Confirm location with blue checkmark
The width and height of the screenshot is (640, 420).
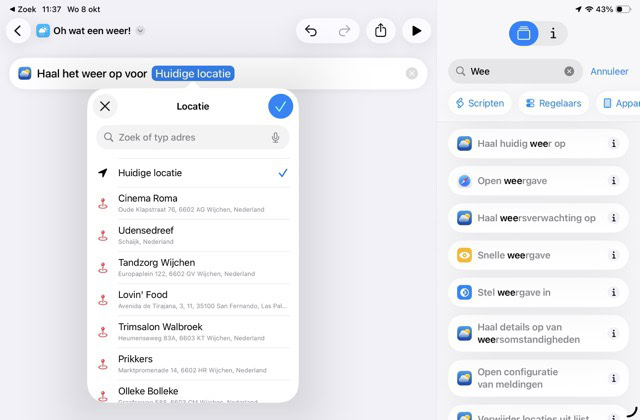click(281, 106)
